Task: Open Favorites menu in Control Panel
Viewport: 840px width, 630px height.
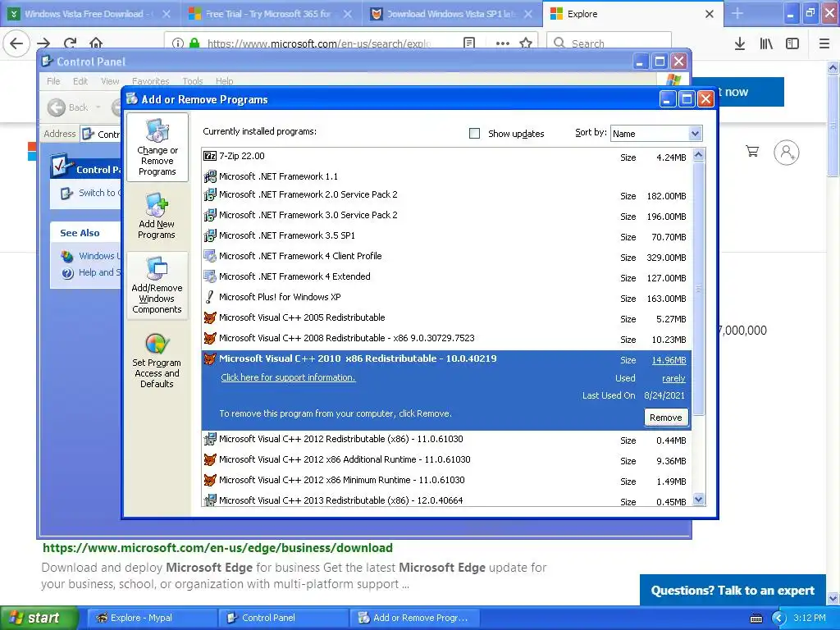Action: point(151,81)
